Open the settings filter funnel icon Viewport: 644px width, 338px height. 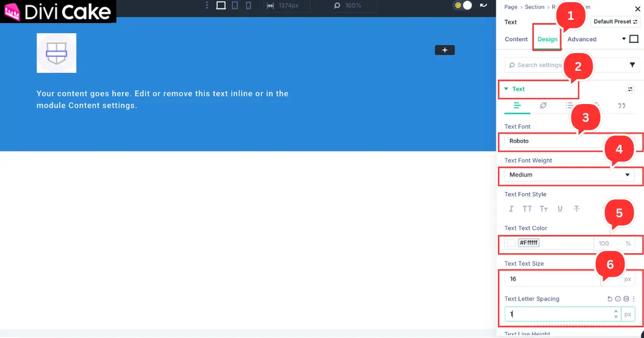632,65
